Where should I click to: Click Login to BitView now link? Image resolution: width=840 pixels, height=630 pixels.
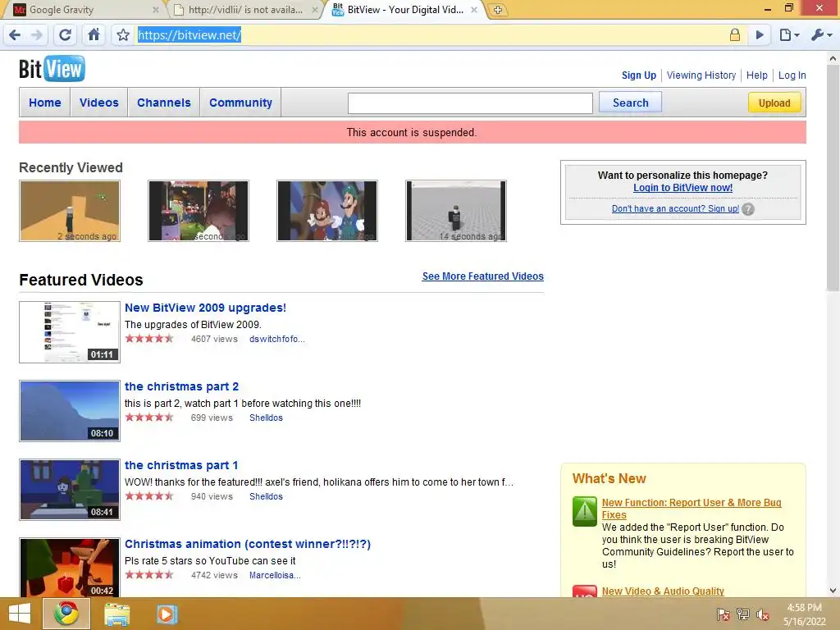click(x=682, y=188)
